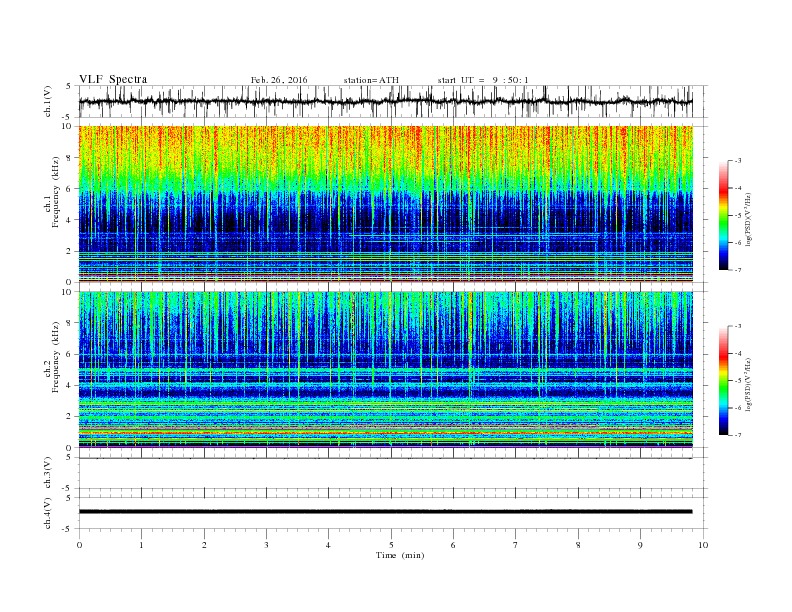The image size is (792, 612).
Task: Select the date "Feb. 26, 2016"
Action: (279, 80)
